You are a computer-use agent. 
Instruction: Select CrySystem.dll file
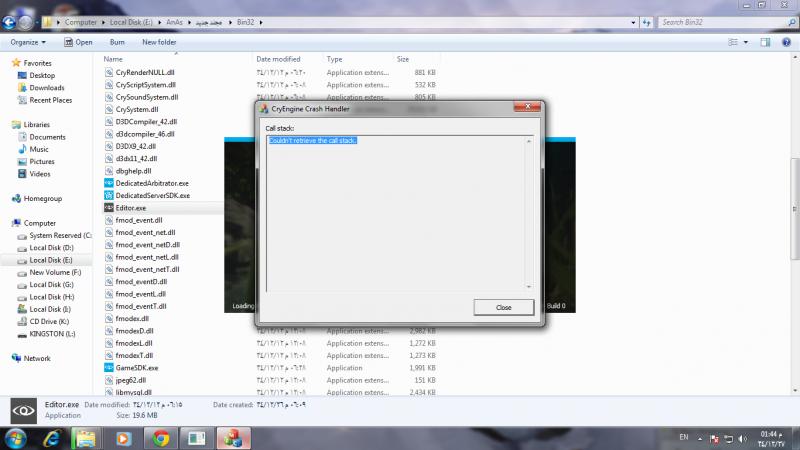click(x=137, y=109)
